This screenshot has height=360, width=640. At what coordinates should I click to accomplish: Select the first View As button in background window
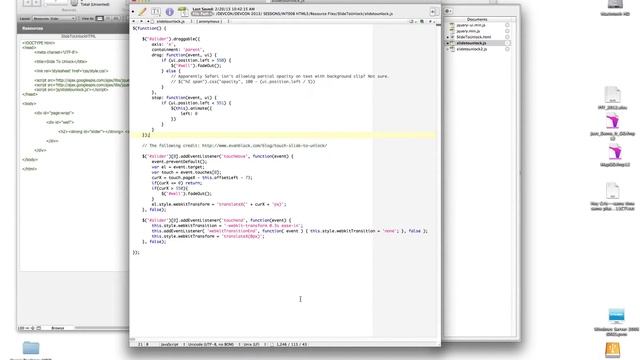click(100, 18)
